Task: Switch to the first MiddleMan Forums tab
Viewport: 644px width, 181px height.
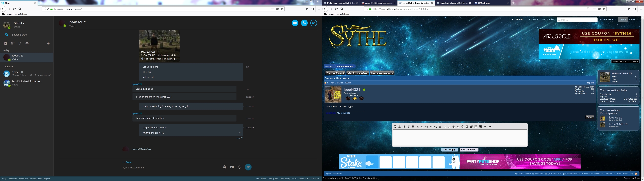Action: (341, 3)
